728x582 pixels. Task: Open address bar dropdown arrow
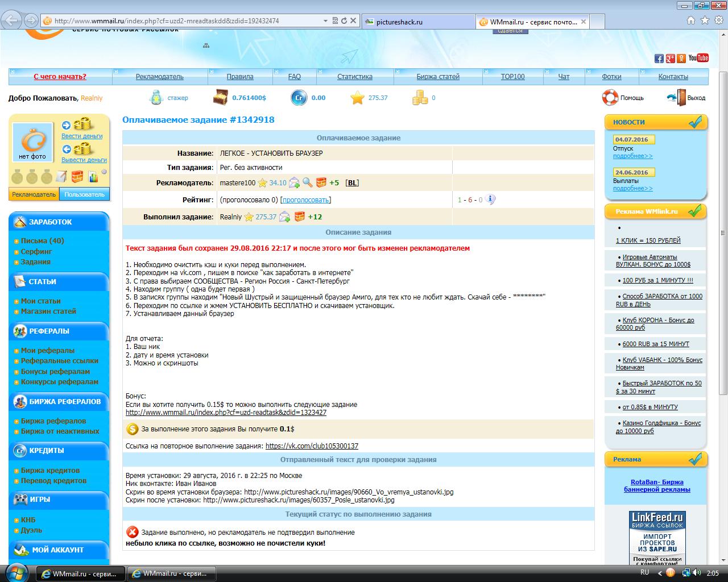(325, 20)
